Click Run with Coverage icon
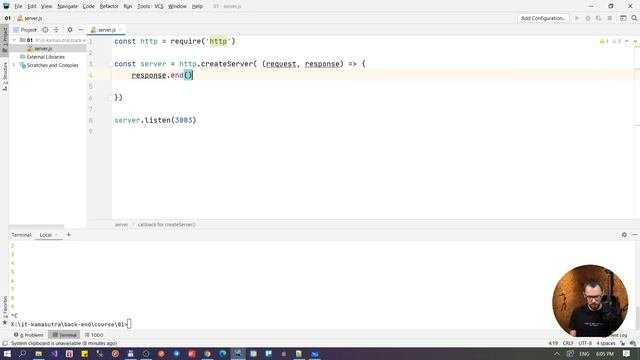Screen dimensions: 640x360 click(x=599, y=18)
